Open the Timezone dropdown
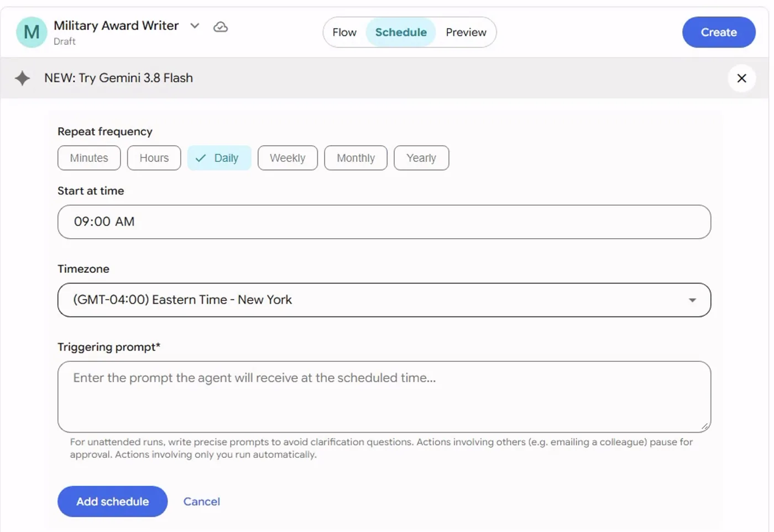 (384, 300)
